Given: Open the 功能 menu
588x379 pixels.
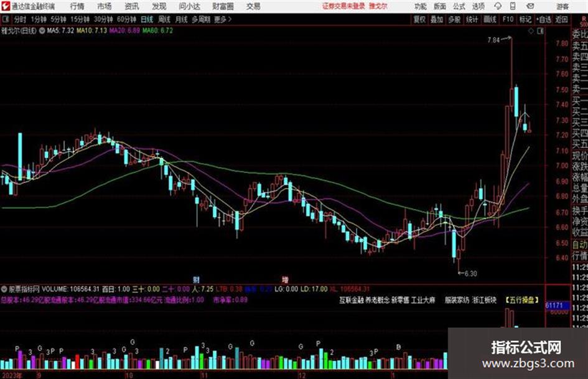Looking at the screenshot, I should tap(421, 6).
